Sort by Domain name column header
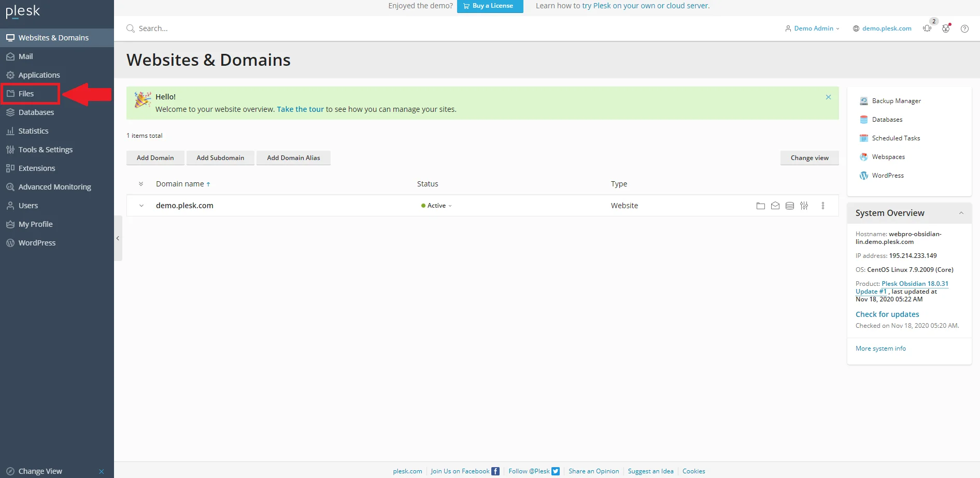This screenshot has height=478, width=980. (180, 184)
